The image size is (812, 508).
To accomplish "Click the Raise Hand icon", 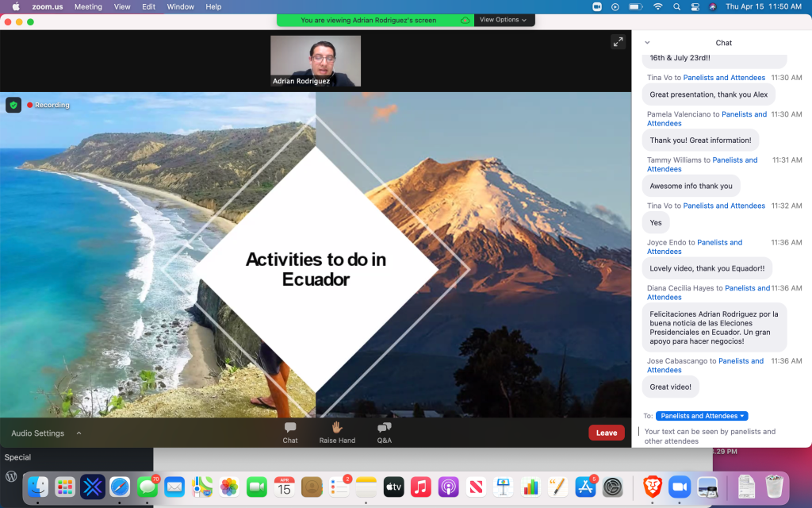I will coord(337,428).
